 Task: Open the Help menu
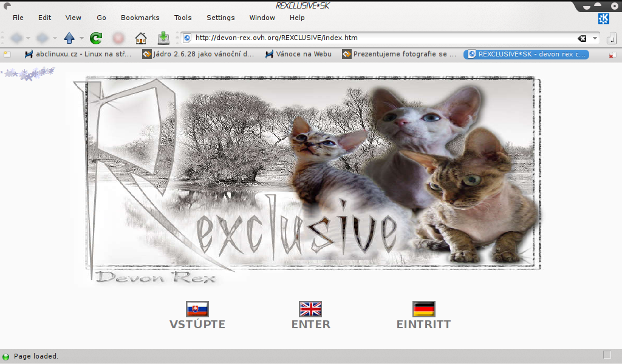point(297,18)
